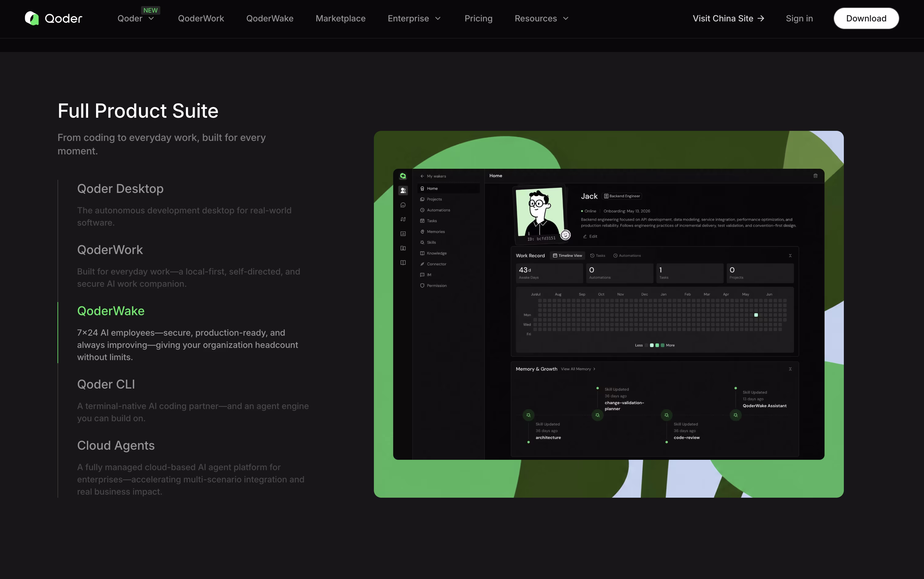This screenshot has height=579, width=924.
Task: Click the Backend Engineer role badge icon
Action: tap(606, 196)
